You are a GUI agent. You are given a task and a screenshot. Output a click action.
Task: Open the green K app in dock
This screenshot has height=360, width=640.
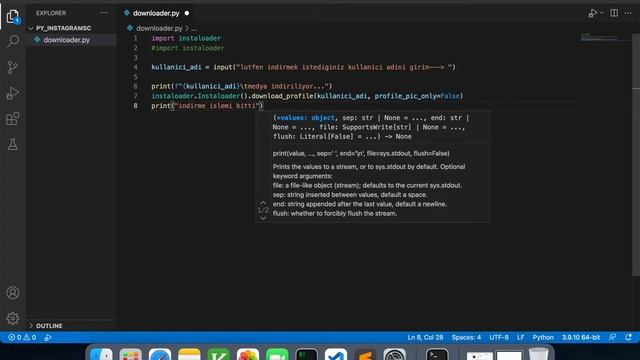218,354
